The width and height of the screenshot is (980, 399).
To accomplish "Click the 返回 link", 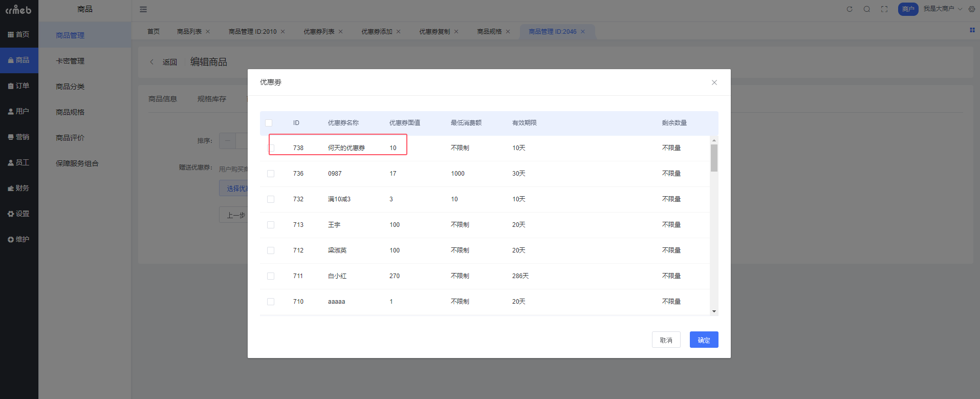I will tap(170, 62).
